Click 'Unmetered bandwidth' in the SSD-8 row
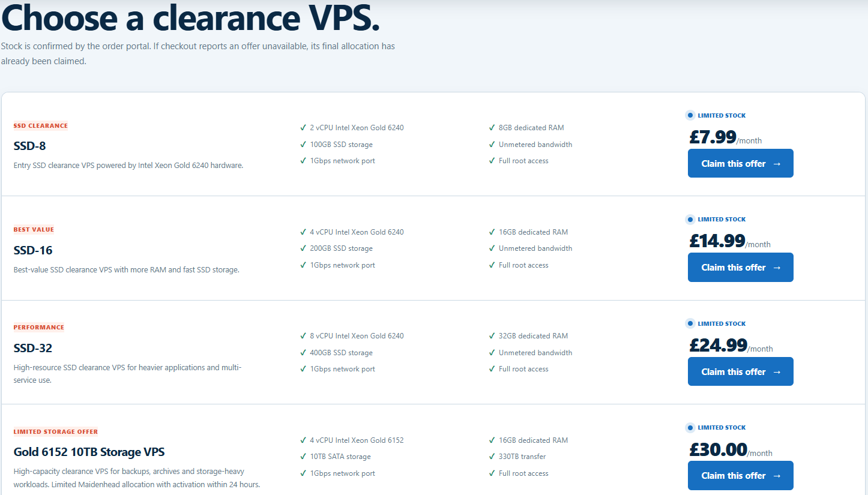The width and height of the screenshot is (868, 495). click(x=535, y=145)
